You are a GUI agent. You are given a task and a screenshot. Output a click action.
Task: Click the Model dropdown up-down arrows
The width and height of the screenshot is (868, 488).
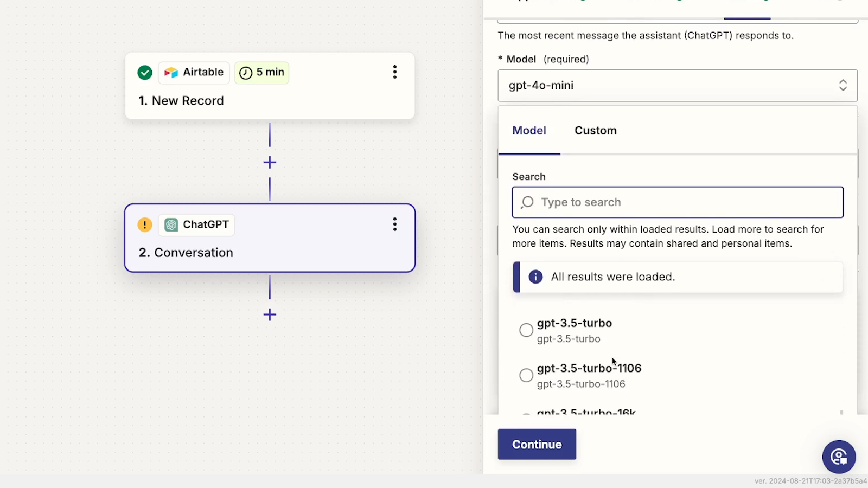click(x=843, y=85)
